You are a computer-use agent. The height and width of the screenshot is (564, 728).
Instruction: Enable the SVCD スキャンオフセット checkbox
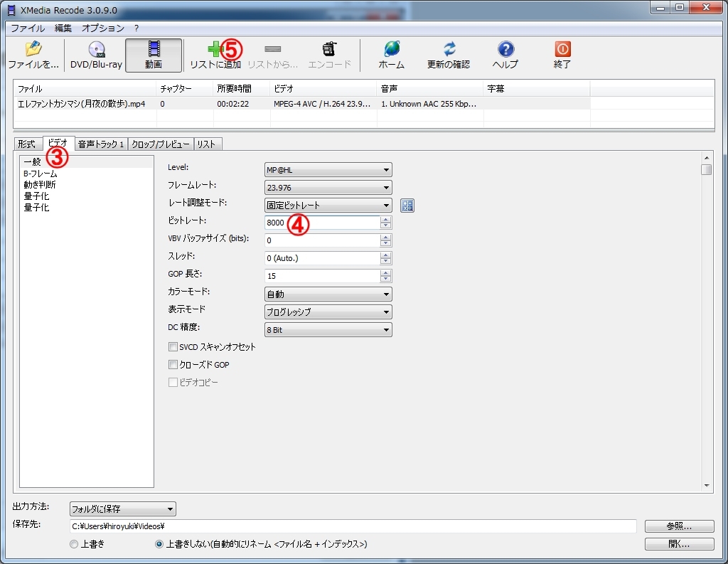[x=173, y=347]
